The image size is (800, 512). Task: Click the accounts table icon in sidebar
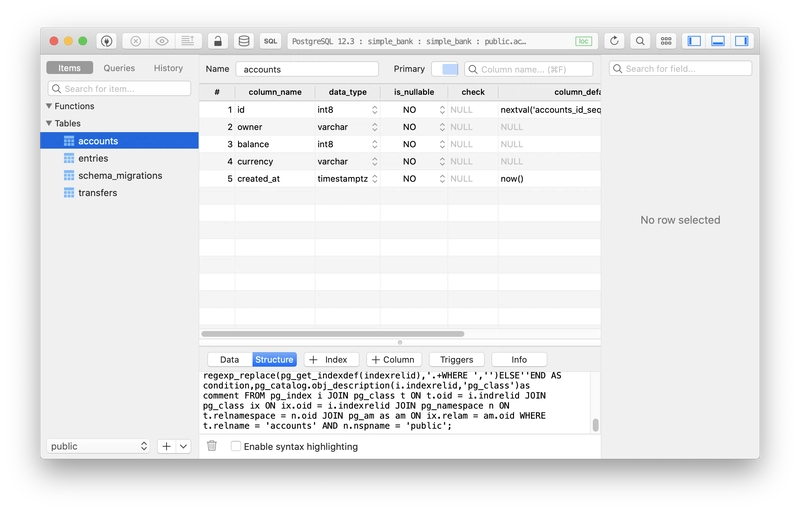coord(69,141)
